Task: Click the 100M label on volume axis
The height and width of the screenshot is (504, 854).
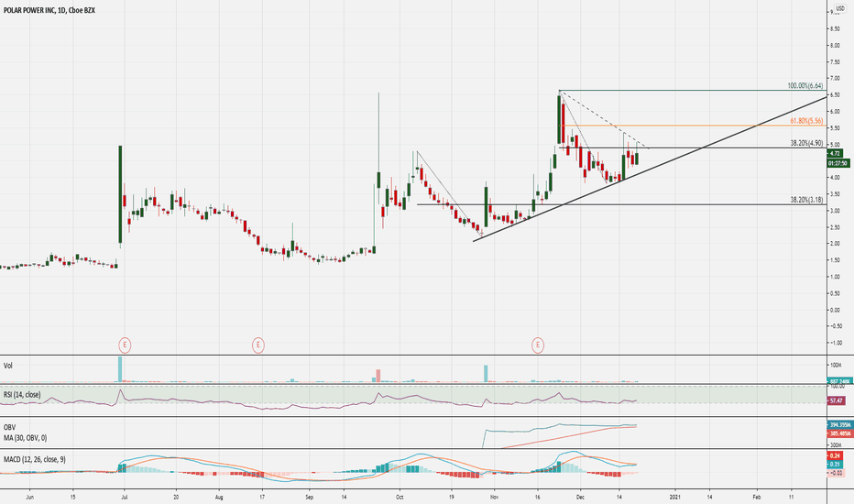Action: coord(835,364)
